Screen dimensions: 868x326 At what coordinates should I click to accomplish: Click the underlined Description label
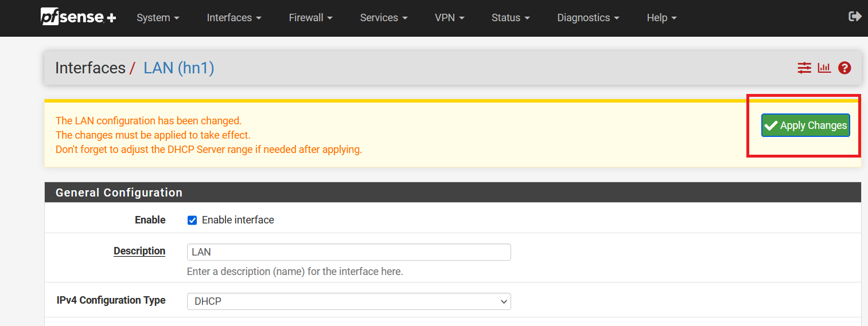(x=139, y=251)
